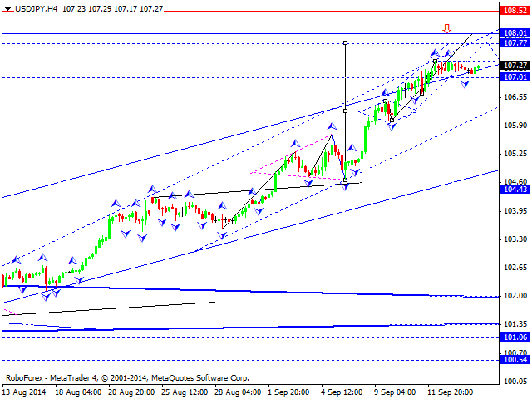Click the blue 108.01 price level label
The width and height of the screenshot is (532, 399).
coord(515,33)
